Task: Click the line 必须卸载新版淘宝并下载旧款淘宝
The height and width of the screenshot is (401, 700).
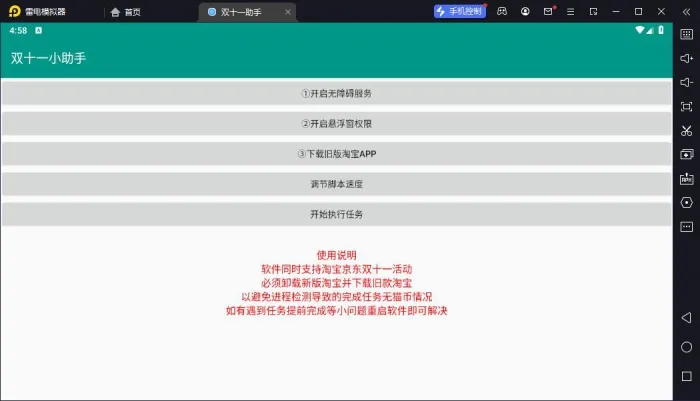Action: coord(336,283)
